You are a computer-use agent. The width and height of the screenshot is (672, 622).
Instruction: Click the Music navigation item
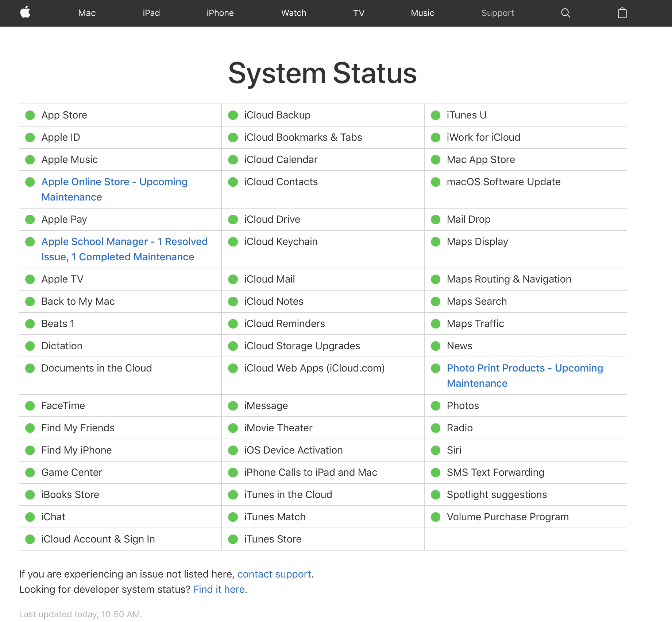point(422,13)
